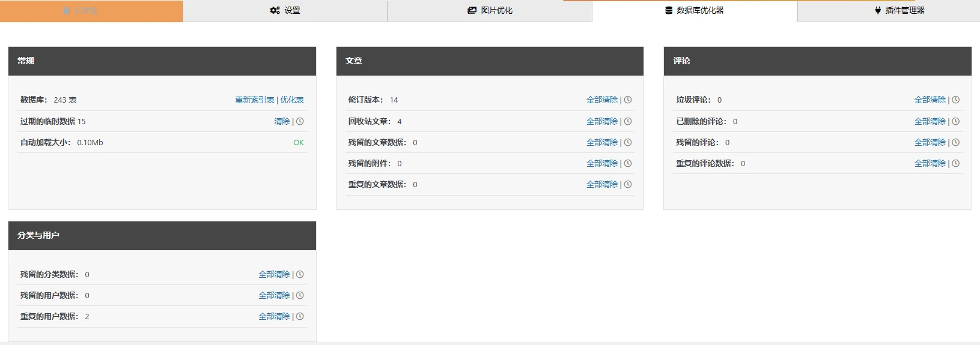Click the 评论 panel header
The width and height of the screenshot is (980, 345).
pyautogui.click(x=818, y=61)
